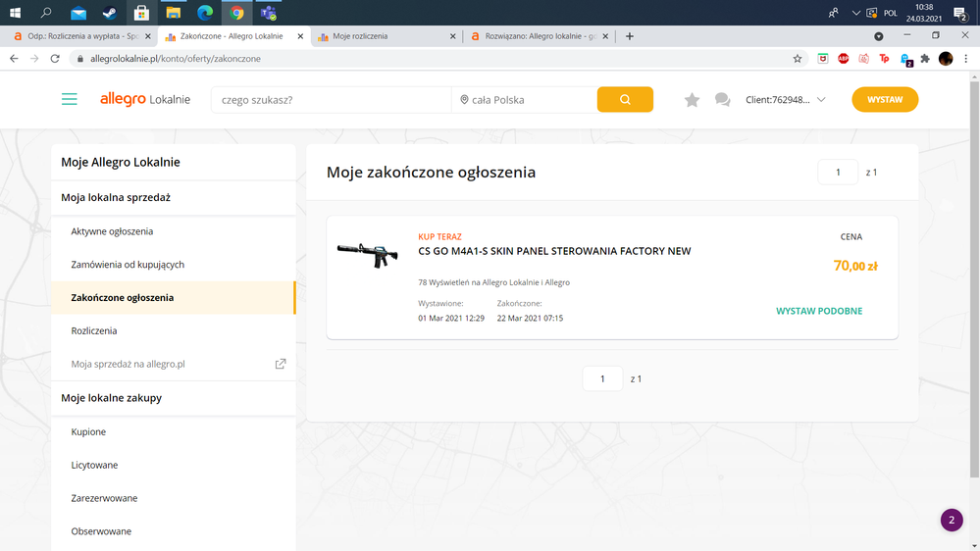Open Microsoft Edge from the taskbar
The image size is (980, 551).
tap(205, 13)
